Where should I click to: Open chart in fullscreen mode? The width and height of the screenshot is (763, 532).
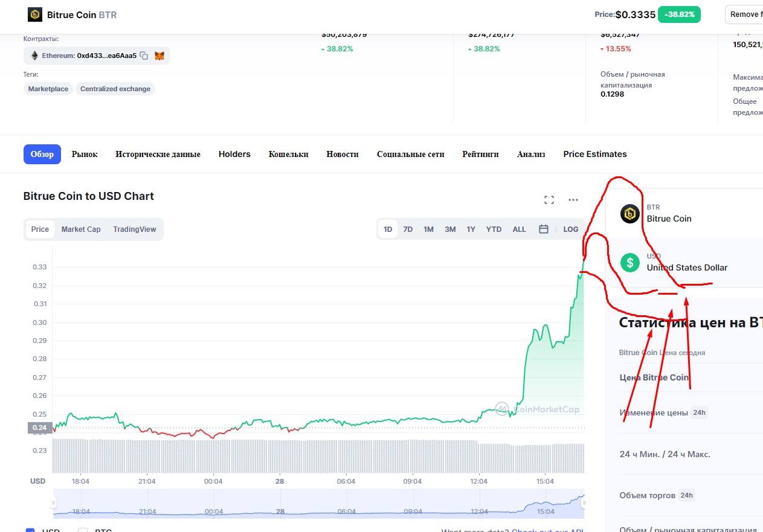coord(549,200)
